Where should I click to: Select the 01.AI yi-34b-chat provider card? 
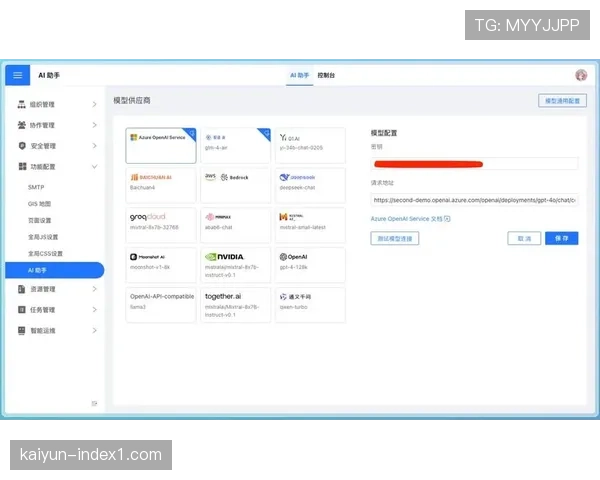click(310, 145)
